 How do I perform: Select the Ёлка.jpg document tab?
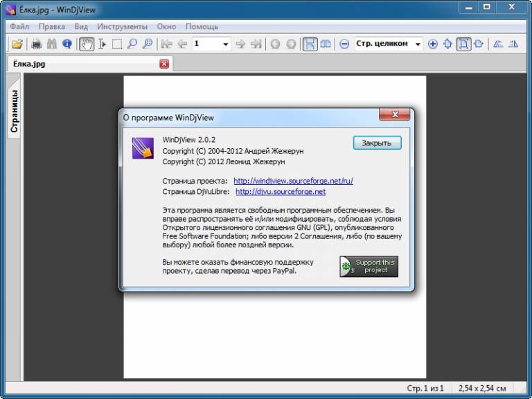point(90,64)
